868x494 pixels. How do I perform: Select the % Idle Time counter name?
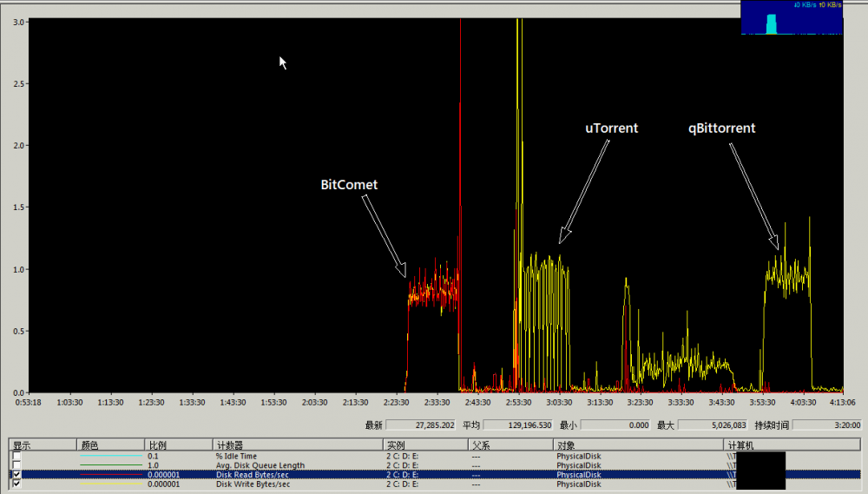pyautogui.click(x=236, y=457)
